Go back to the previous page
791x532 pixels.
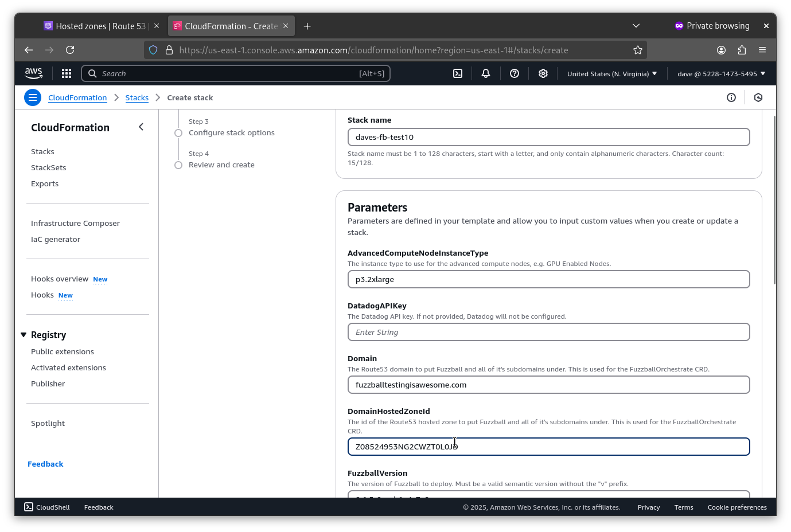[x=29, y=50]
